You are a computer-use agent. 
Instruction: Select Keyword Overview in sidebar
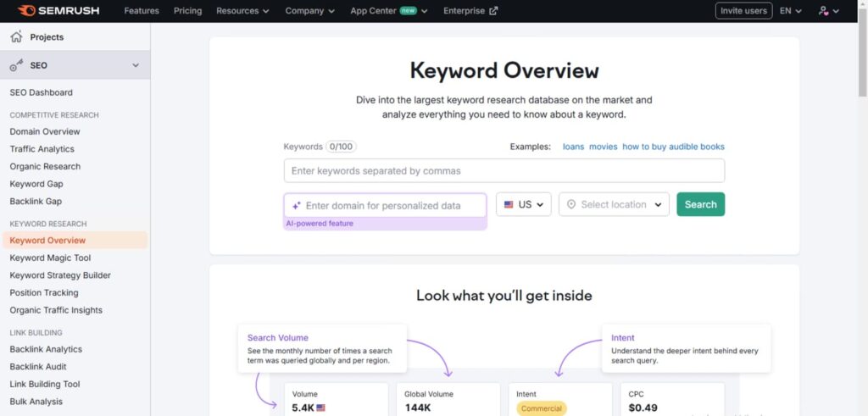[75, 240]
